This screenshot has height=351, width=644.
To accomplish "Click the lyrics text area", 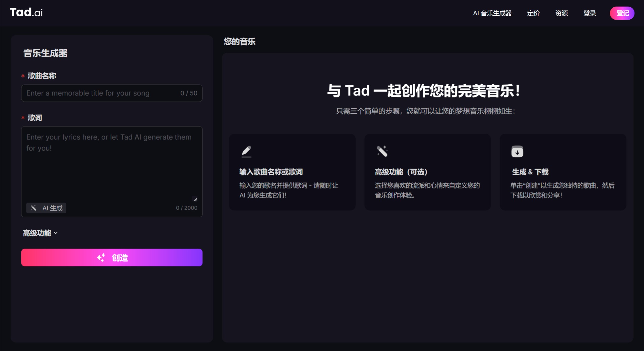I will (112, 164).
